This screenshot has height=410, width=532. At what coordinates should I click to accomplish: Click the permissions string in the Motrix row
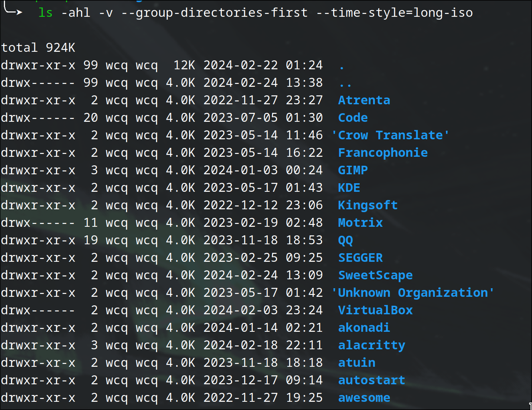tap(38, 222)
